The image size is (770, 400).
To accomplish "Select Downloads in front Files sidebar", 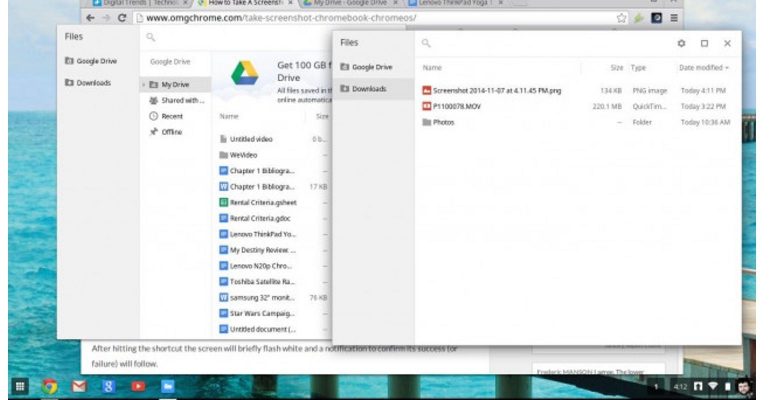I will click(x=368, y=89).
